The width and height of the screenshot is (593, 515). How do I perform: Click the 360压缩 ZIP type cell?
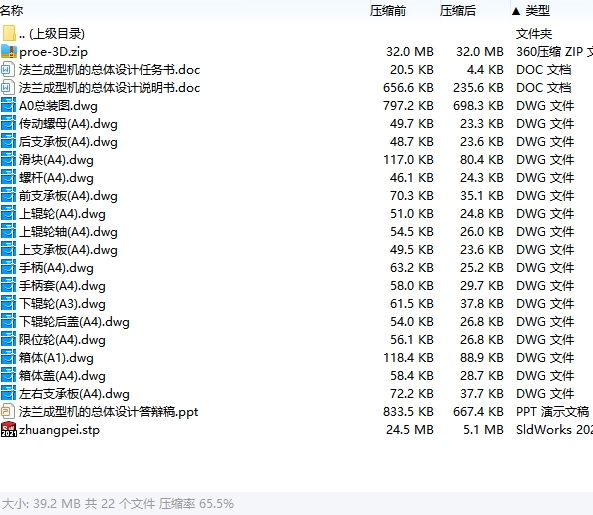click(554, 52)
